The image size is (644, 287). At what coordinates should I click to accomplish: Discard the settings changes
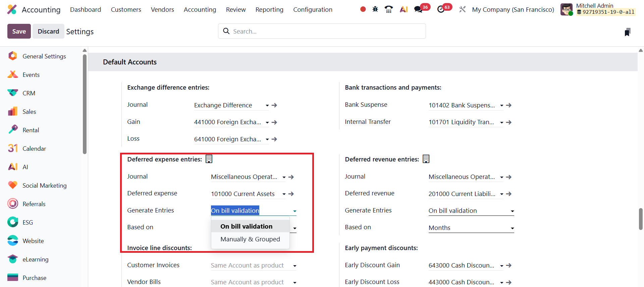click(48, 31)
